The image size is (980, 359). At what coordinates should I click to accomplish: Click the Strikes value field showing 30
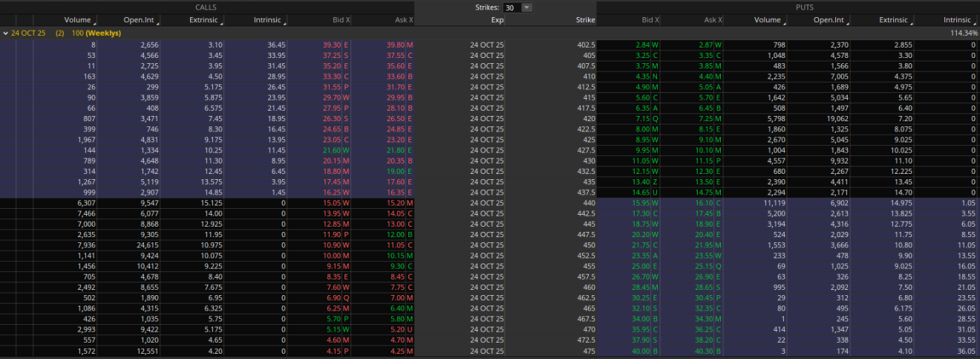(x=512, y=7)
